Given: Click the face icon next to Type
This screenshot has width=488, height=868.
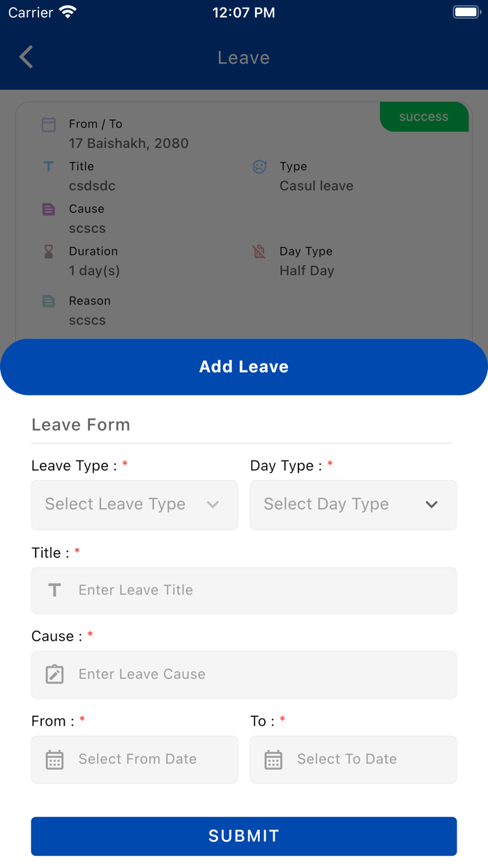Looking at the screenshot, I should [259, 167].
